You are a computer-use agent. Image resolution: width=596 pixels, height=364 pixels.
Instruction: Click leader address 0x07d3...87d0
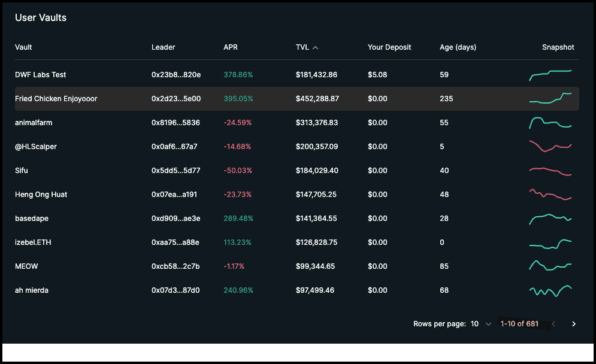pos(176,290)
